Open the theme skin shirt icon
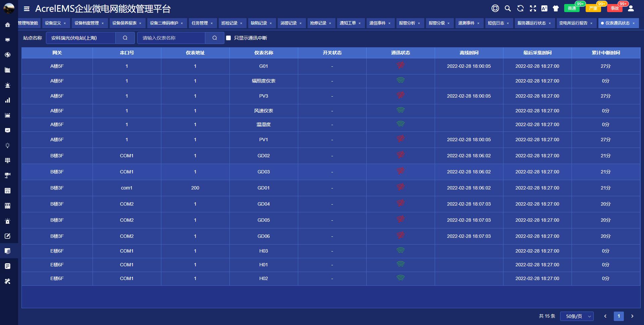Screen dimensions: 644x325 tap(556, 8)
